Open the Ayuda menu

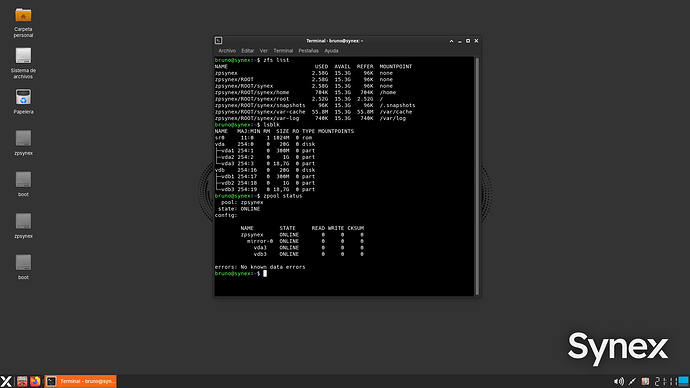point(331,51)
